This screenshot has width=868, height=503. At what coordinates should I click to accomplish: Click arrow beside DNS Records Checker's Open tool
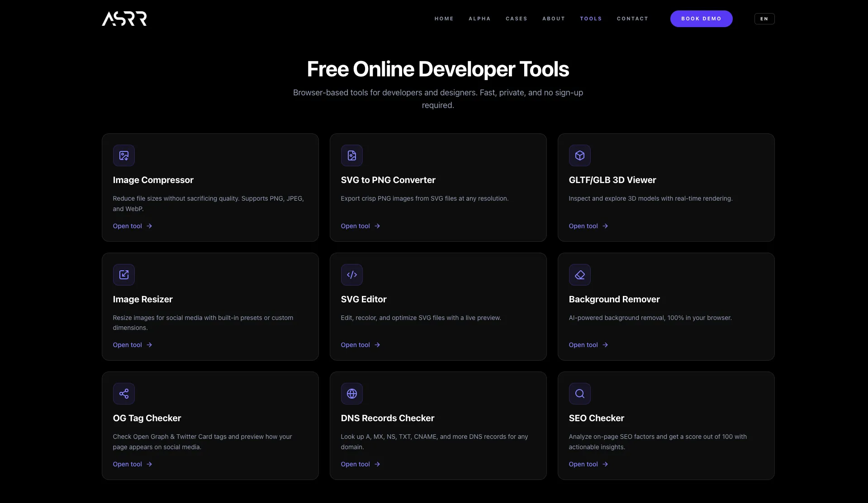coord(377,464)
